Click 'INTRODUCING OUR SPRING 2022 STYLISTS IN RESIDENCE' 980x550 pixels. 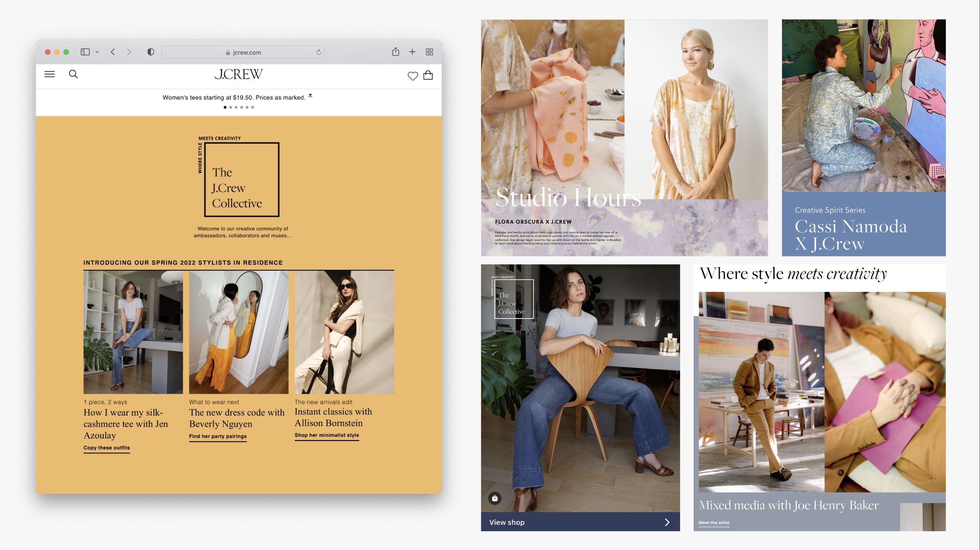pos(183,263)
